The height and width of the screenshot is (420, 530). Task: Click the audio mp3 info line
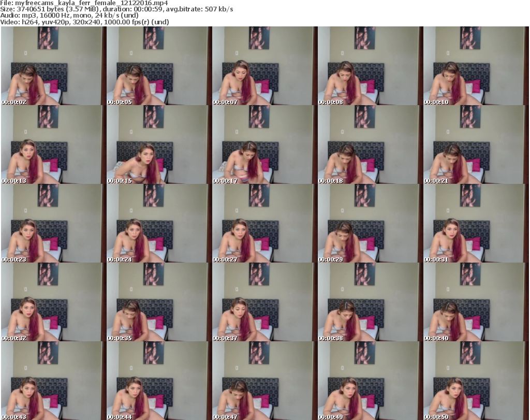point(69,16)
